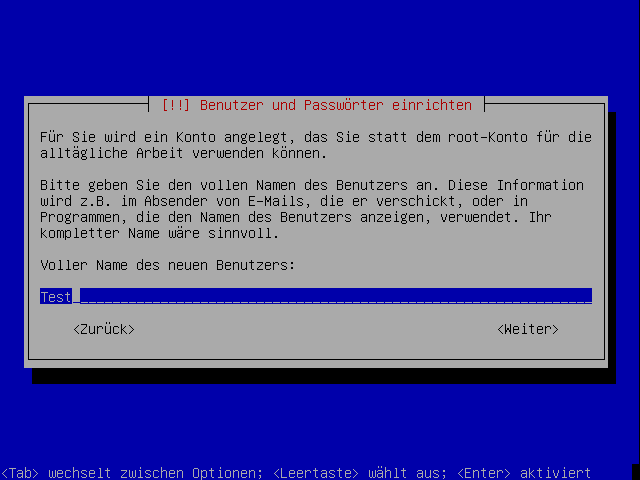Image resolution: width=640 pixels, height=480 pixels.
Task: Click the text cursor right after "Test"
Action: click(x=76, y=296)
